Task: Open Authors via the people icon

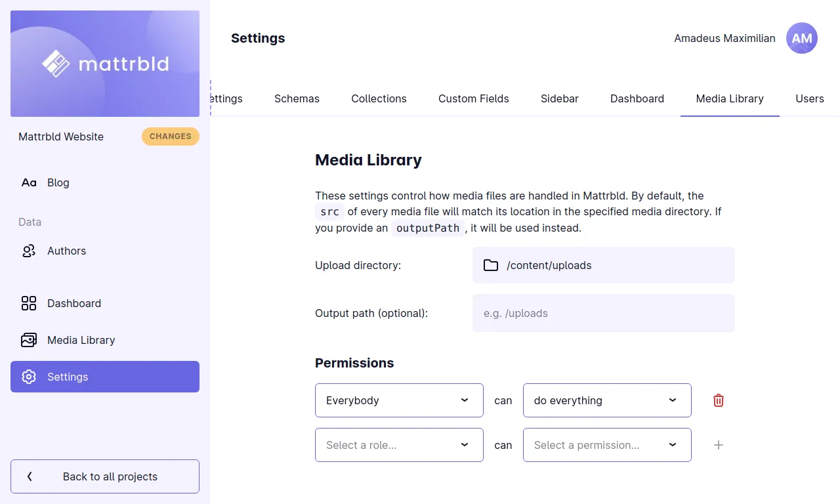Action: [x=28, y=251]
